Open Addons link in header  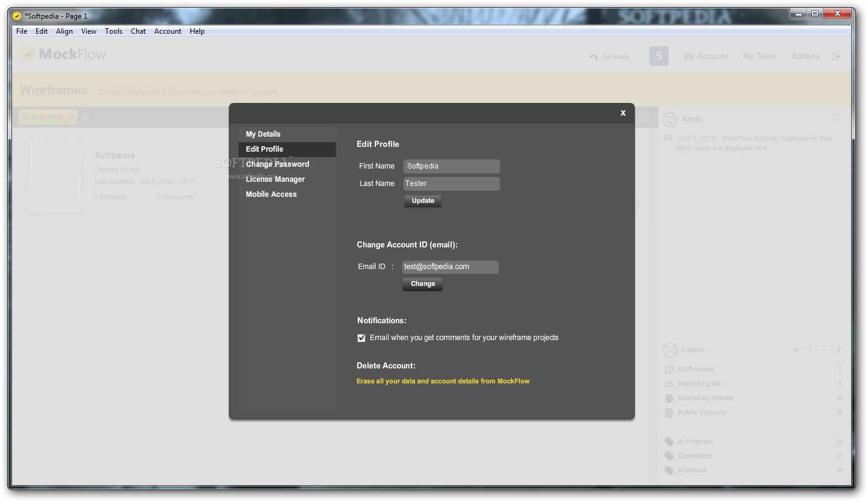coord(805,57)
